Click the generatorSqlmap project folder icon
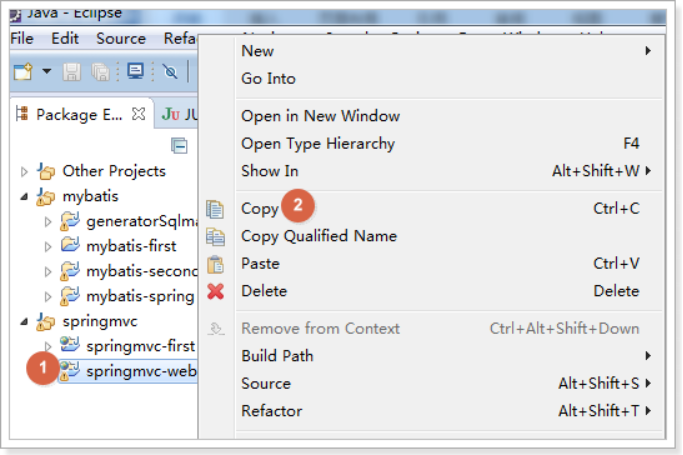Image resolution: width=683 pixels, height=455 pixels. click(70, 221)
